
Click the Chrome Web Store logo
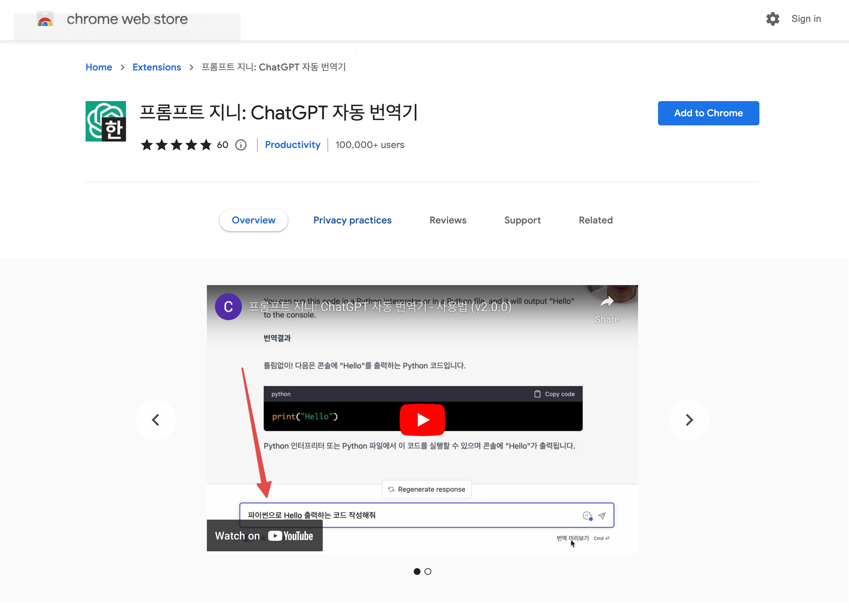pos(45,19)
